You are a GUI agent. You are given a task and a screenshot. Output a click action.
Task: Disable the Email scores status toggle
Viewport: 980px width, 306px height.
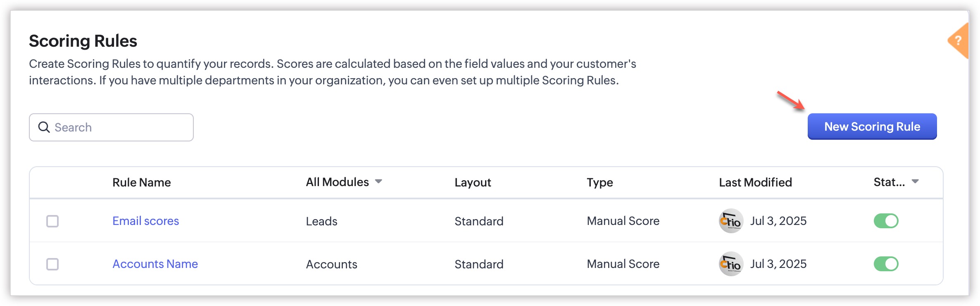pos(886,221)
